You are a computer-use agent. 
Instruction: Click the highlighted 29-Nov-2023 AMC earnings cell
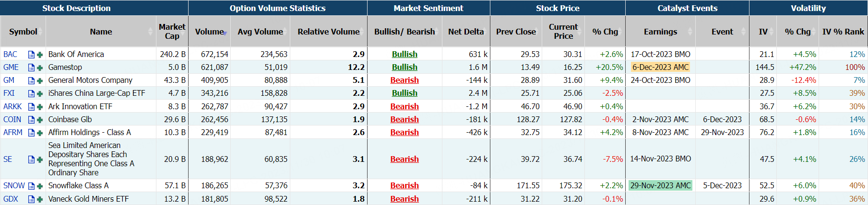pos(660,186)
